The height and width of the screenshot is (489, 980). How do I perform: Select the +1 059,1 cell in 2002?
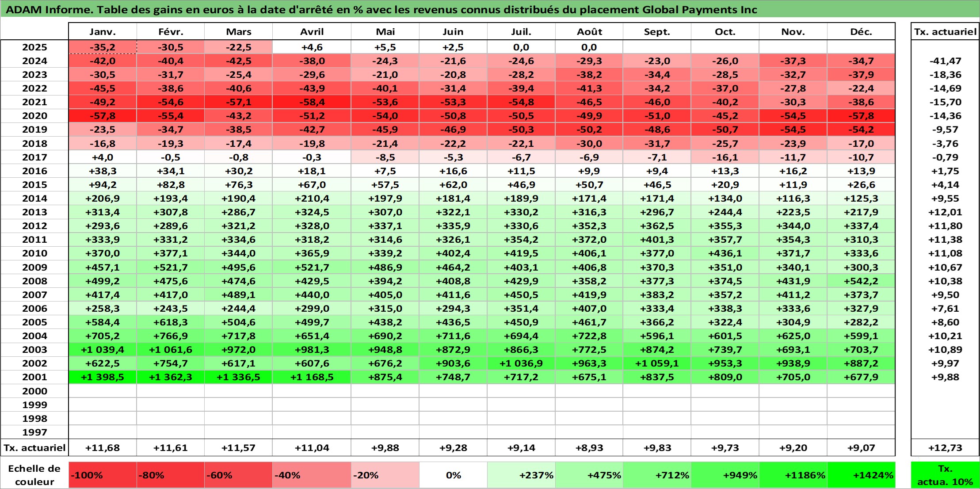pos(657,363)
